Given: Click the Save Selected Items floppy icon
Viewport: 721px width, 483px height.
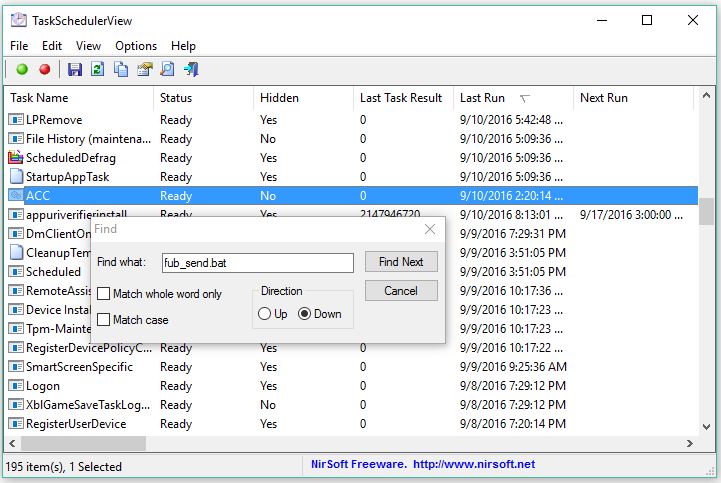Looking at the screenshot, I should click(74, 69).
